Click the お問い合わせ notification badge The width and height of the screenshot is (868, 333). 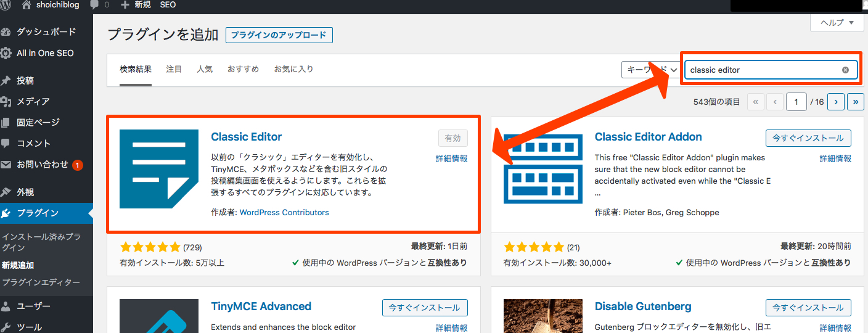(78, 165)
